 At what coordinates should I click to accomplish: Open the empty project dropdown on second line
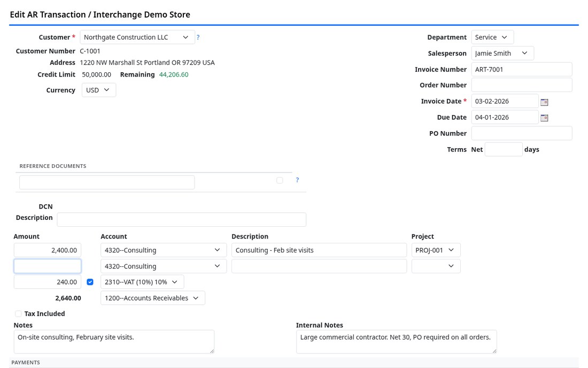coord(436,266)
